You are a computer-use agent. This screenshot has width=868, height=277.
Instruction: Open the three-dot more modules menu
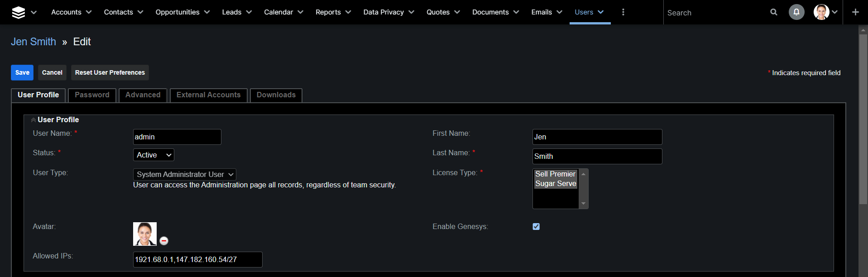pos(623,12)
